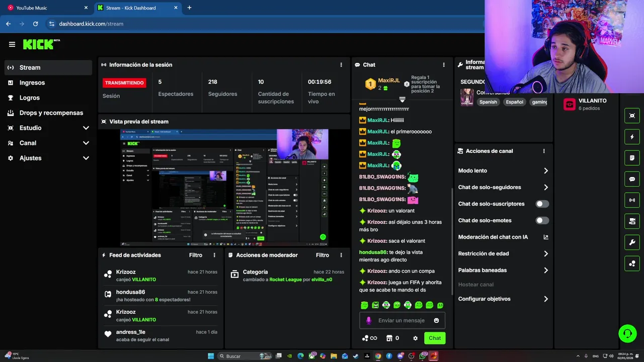Open the Feed de actividades three-dot menu

[x=214, y=255]
